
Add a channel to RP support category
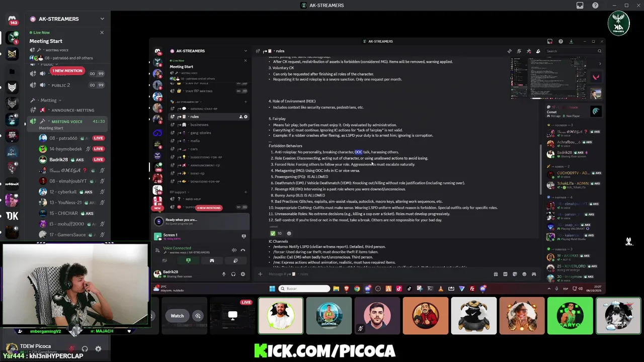point(246,192)
